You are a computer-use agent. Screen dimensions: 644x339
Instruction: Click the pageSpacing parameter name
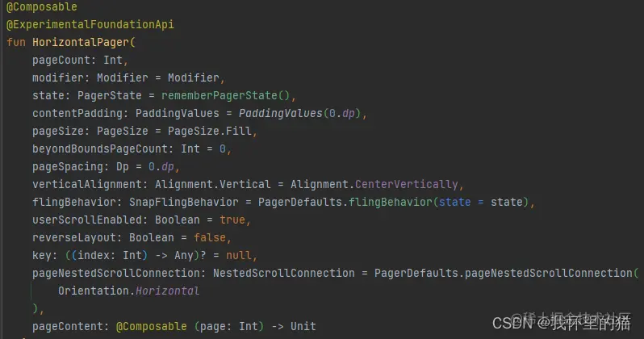point(68,166)
